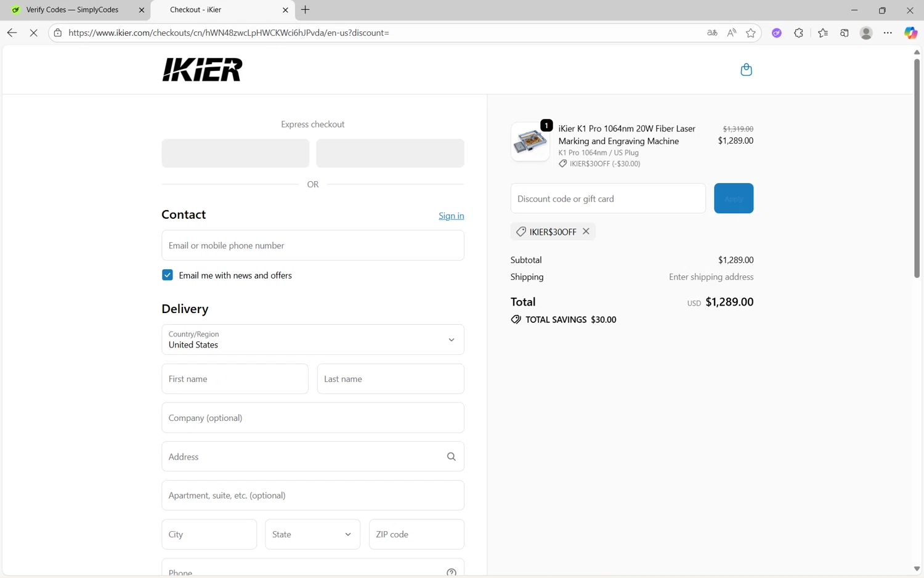Close the Checkout - iKier tab
The width and height of the screenshot is (924, 578).
click(285, 10)
